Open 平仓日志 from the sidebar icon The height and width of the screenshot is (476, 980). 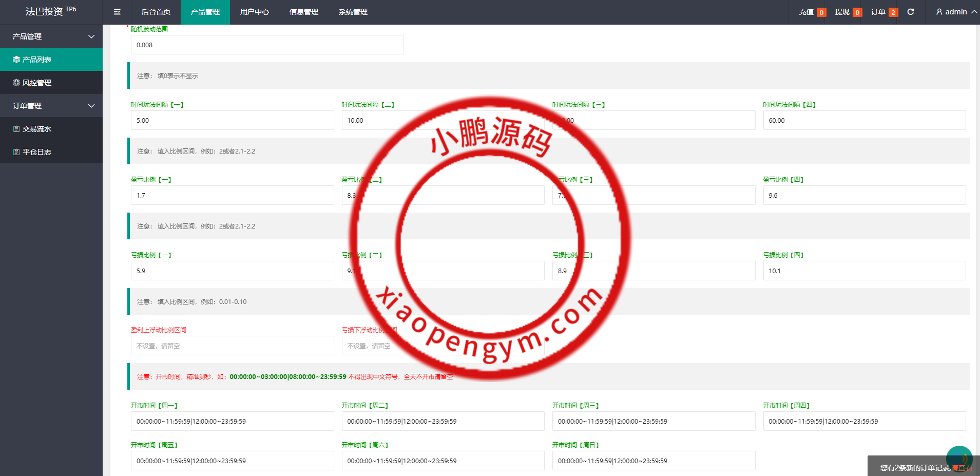point(16,151)
